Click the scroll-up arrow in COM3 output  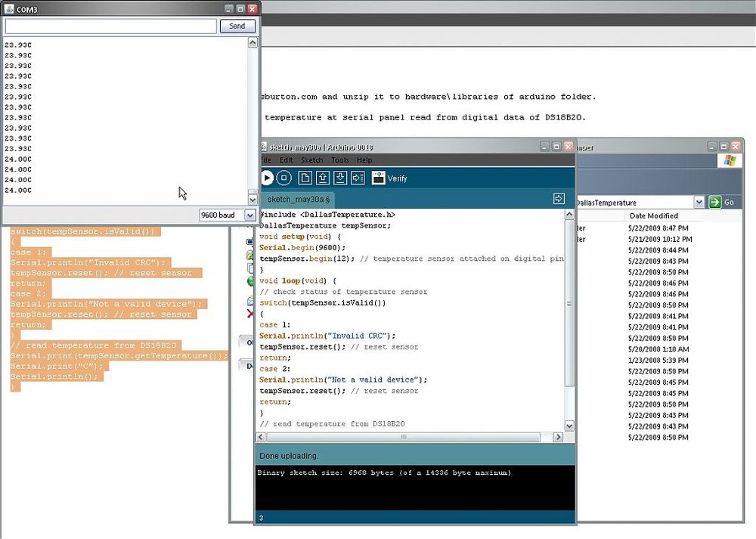[253, 43]
